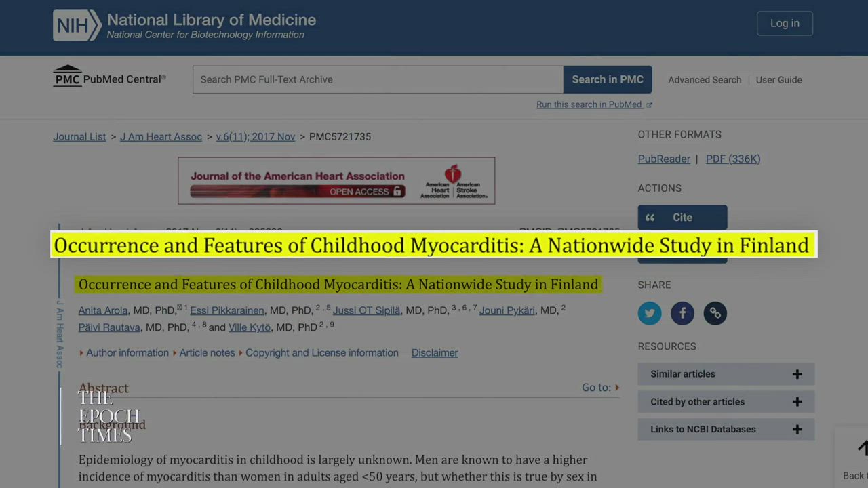Expand Author information disclosure
The width and height of the screenshot is (868, 488).
(x=127, y=353)
